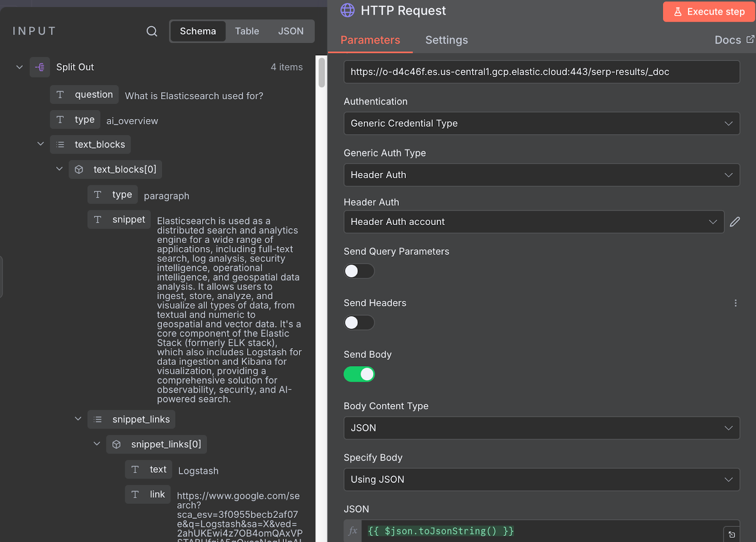Disable the Send Body toggle
The height and width of the screenshot is (542, 756).
(359, 374)
